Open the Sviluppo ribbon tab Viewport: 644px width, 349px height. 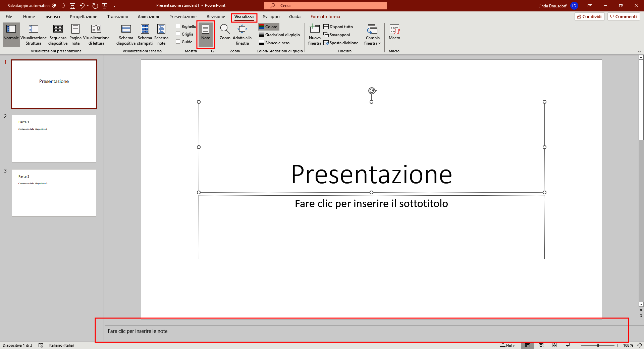tap(271, 16)
